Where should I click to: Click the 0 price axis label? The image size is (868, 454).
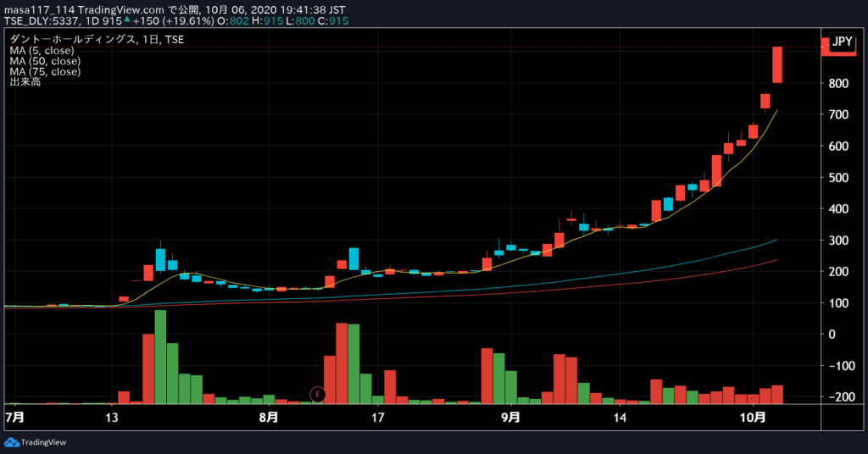[x=832, y=335]
